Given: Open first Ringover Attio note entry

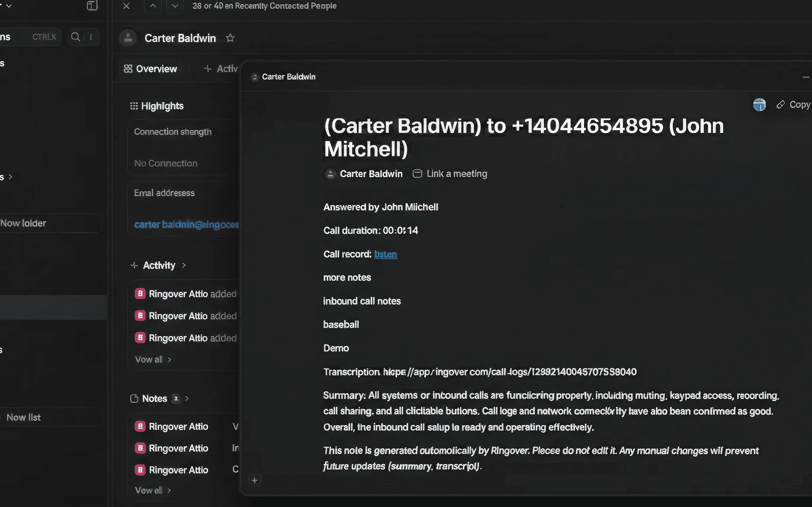Looking at the screenshot, I should point(178,427).
